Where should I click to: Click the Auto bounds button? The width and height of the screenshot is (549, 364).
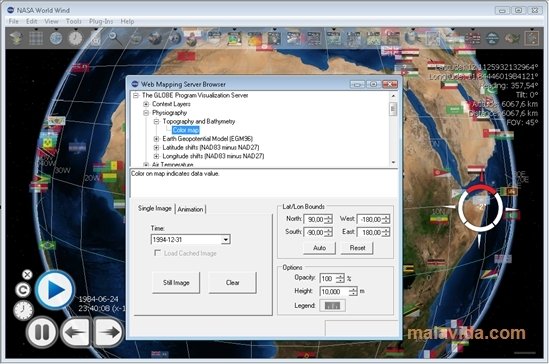click(x=319, y=248)
